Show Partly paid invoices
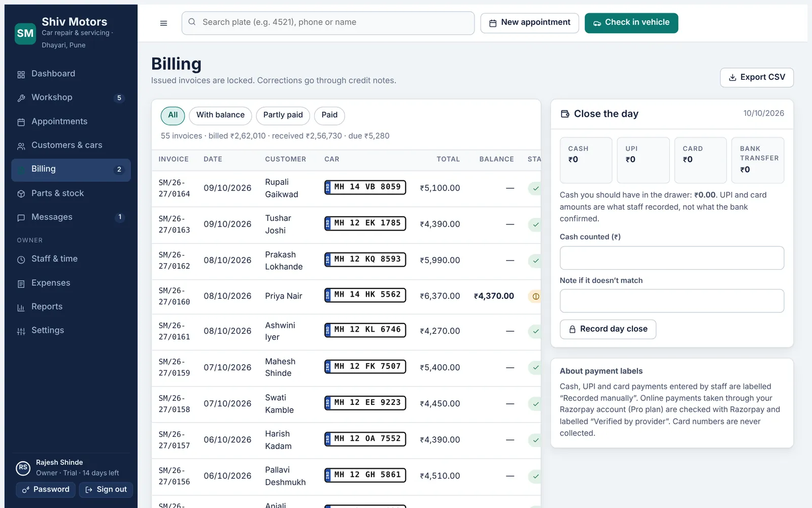The image size is (812, 508). [x=283, y=115]
